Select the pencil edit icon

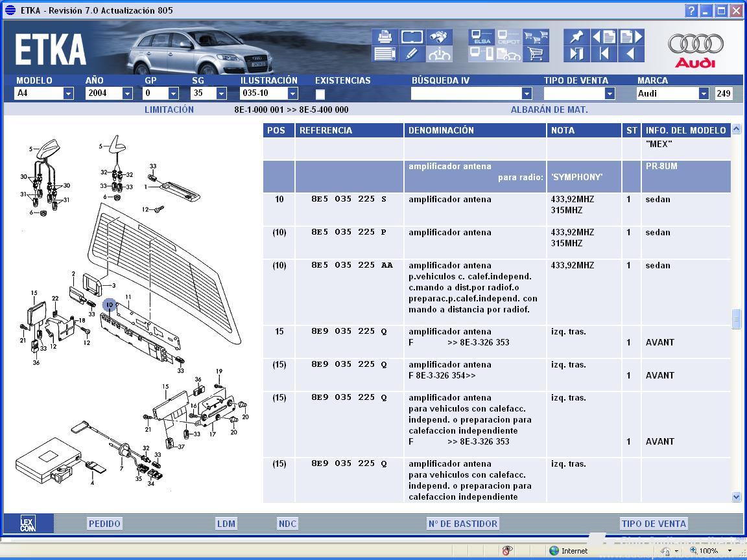point(412,54)
